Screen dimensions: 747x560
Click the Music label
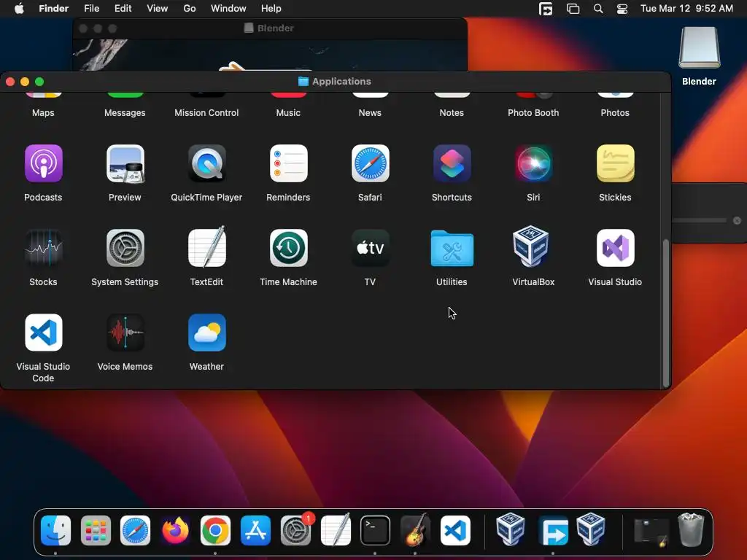point(288,113)
